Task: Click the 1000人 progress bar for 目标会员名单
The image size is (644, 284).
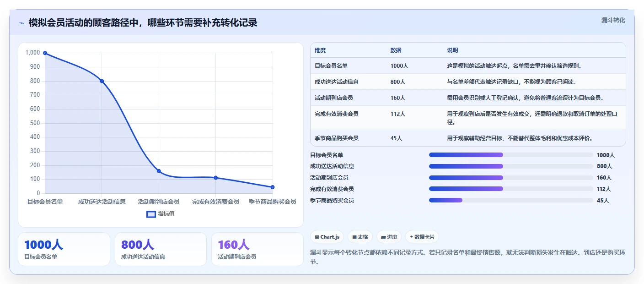Action: 511,155
